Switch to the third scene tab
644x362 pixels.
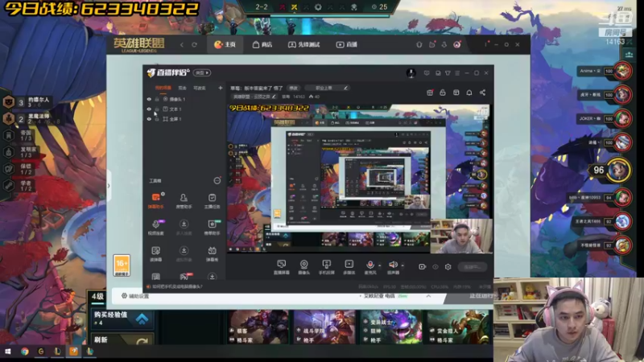point(200,88)
